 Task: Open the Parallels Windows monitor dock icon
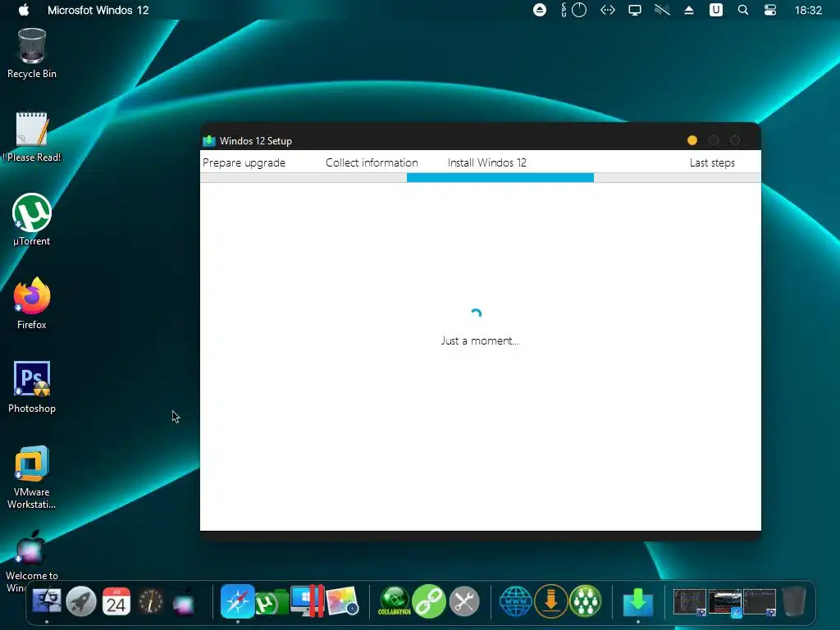pos(307,600)
